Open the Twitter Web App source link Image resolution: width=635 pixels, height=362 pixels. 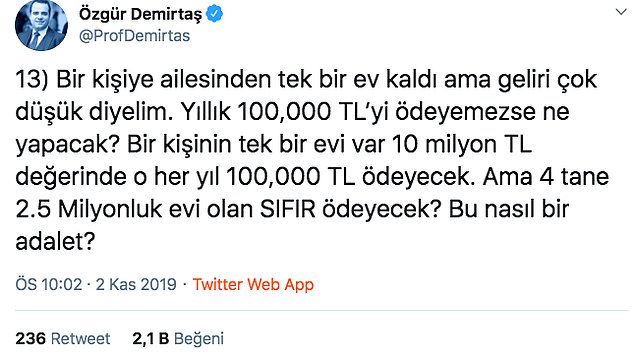pos(253,284)
